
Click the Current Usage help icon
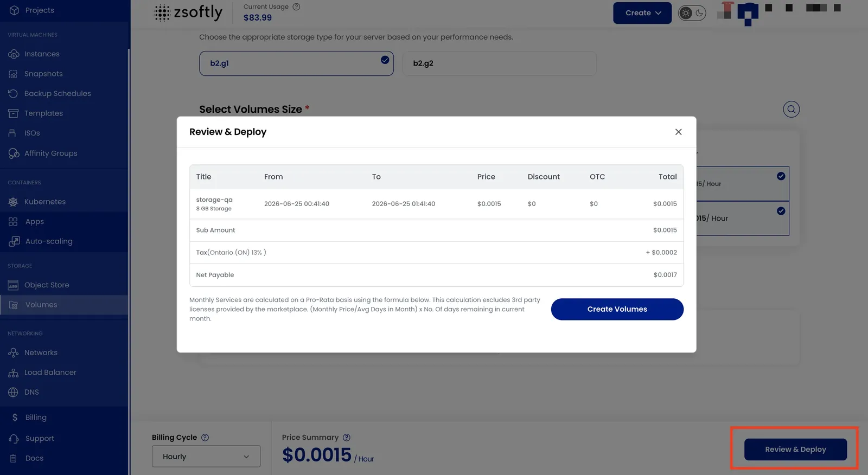coord(296,7)
